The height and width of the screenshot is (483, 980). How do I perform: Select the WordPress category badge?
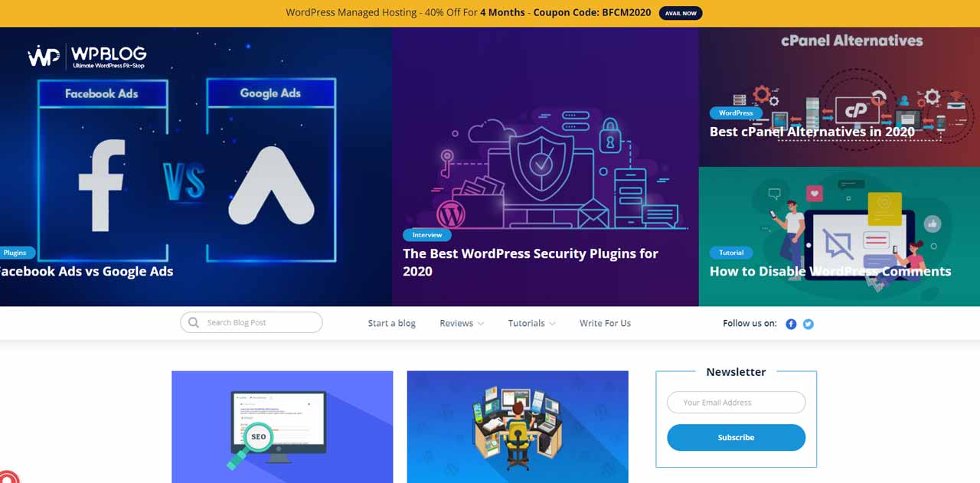tap(736, 113)
